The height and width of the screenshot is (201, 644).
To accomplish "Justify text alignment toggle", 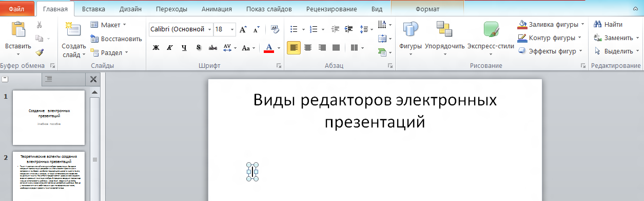I will (x=336, y=48).
